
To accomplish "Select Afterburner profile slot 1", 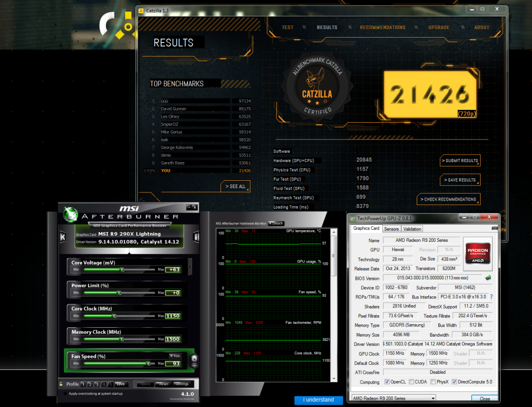I will pyautogui.click(x=83, y=384).
